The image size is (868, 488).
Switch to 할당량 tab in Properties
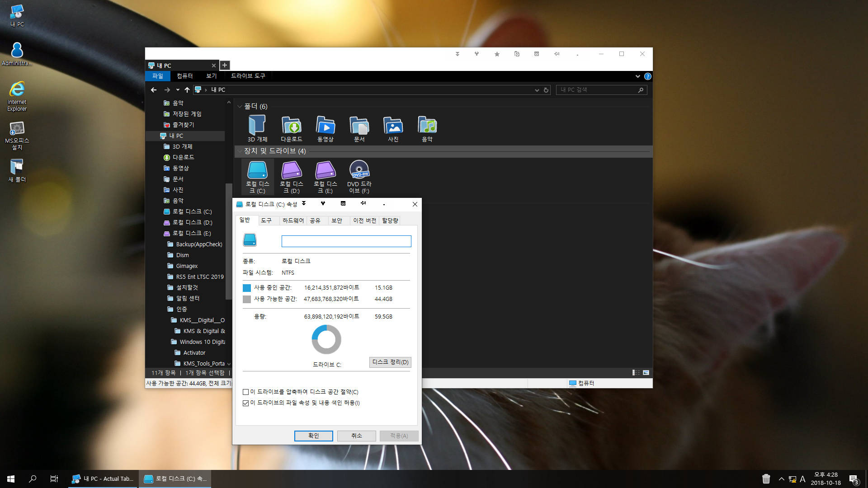pyautogui.click(x=390, y=221)
